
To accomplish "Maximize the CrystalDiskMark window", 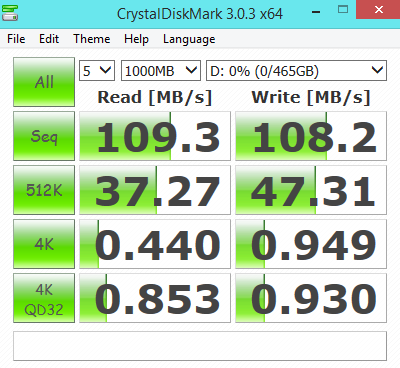I will pos(343,10).
